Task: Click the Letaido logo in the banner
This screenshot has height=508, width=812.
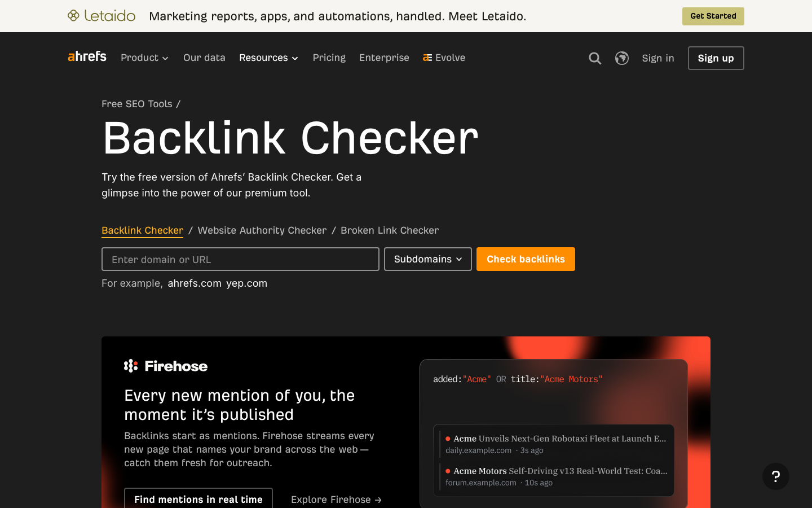Action: click(x=101, y=16)
